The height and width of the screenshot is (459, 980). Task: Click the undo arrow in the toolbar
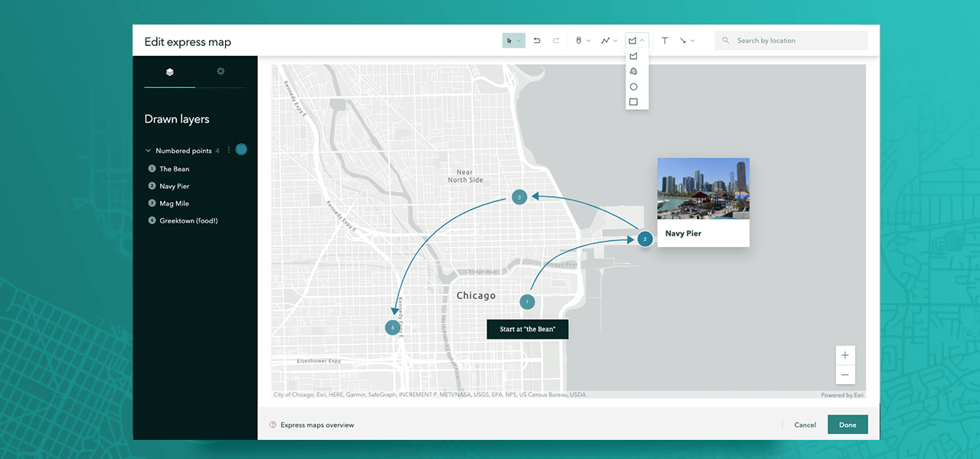click(537, 41)
